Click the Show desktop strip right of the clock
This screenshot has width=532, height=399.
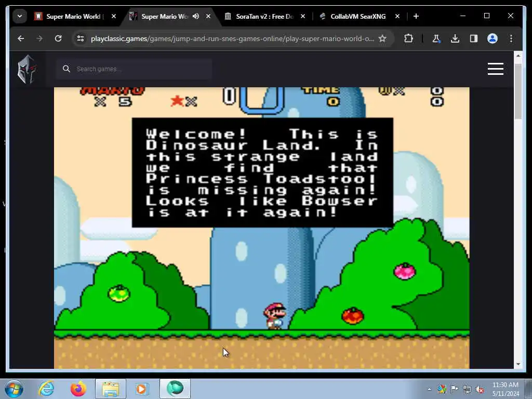pyautogui.click(x=528, y=389)
